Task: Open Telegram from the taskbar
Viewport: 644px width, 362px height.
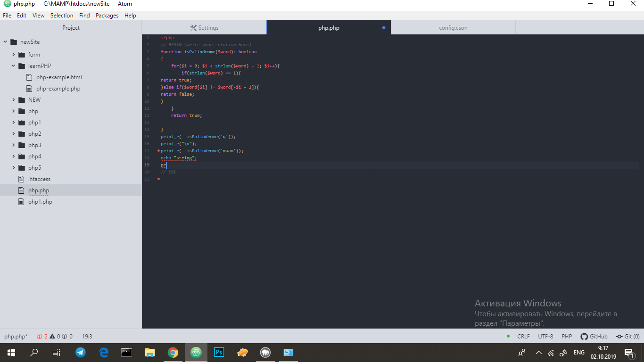Action: coord(81,353)
